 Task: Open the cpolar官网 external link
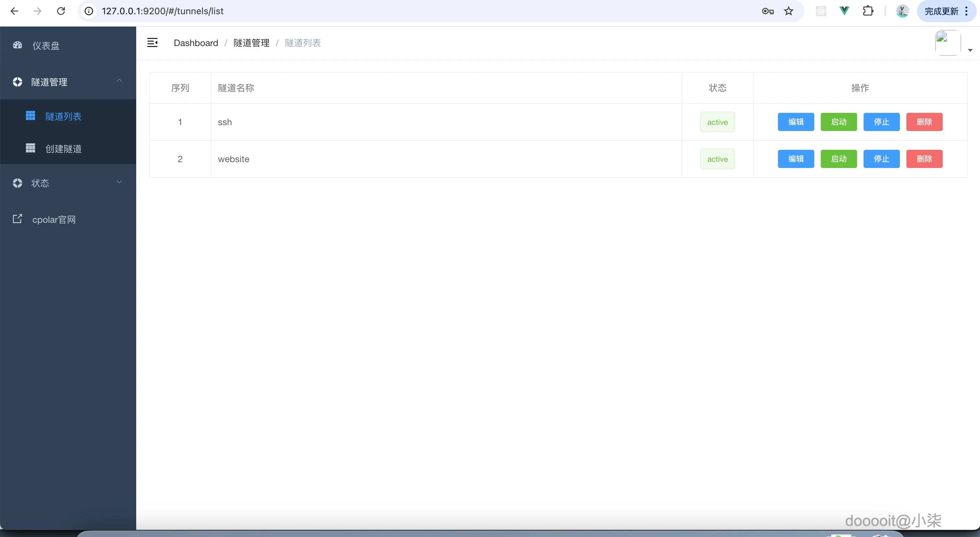[x=54, y=220]
